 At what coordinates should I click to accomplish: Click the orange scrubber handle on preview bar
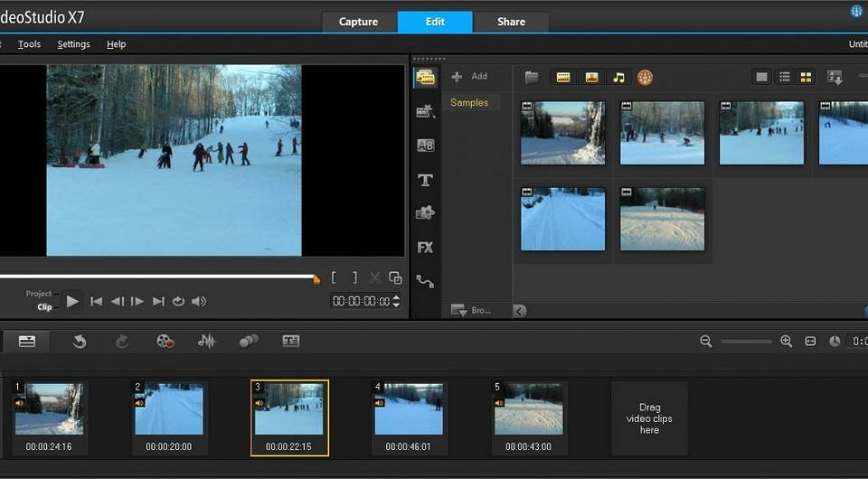[x=316, y=280]
